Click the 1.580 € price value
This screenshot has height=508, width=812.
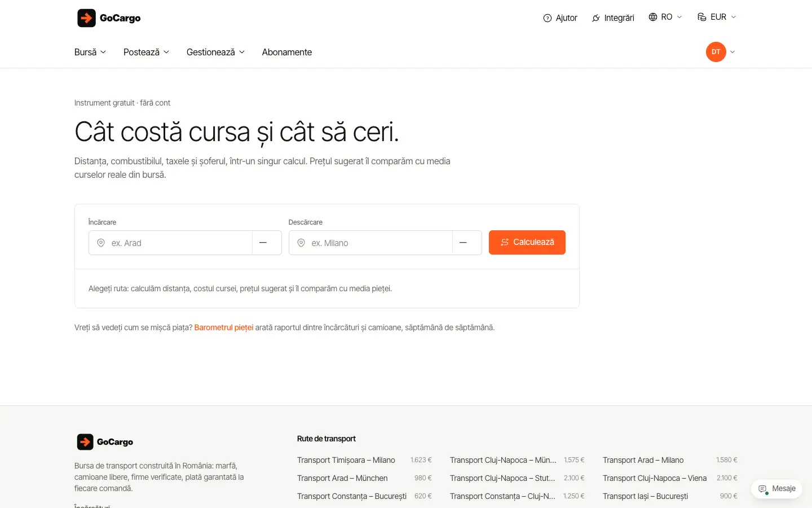(727, 460)
